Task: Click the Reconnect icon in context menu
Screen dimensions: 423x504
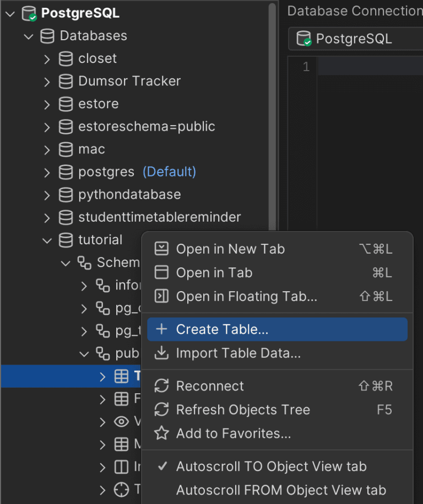Action: [x=161, y=386]
